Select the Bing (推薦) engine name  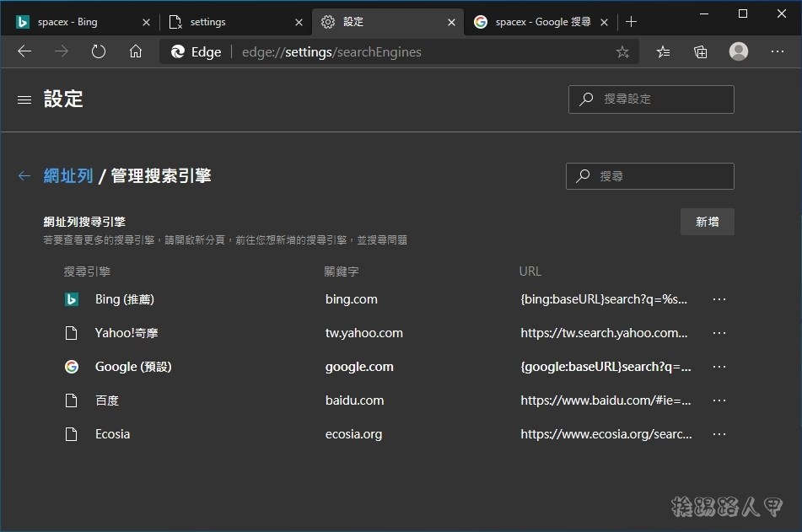point(124,299)
